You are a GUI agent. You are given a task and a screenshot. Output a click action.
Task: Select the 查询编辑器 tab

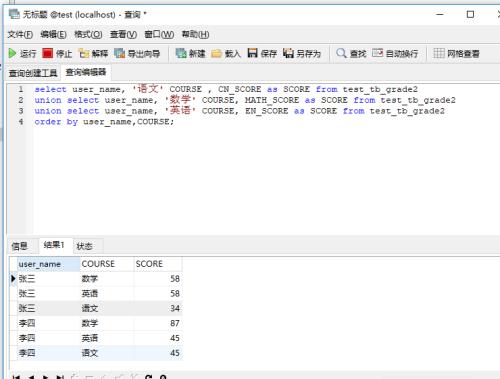tap(86, 72)
